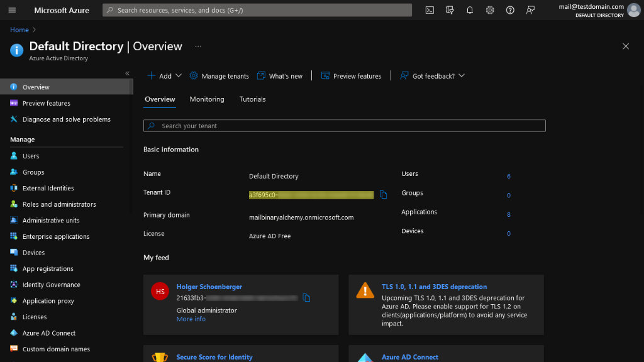Open the Azure AD Connect feed link
Viewport: 644px width, 362px height.
pyautogui.click(x=410, y=357)
